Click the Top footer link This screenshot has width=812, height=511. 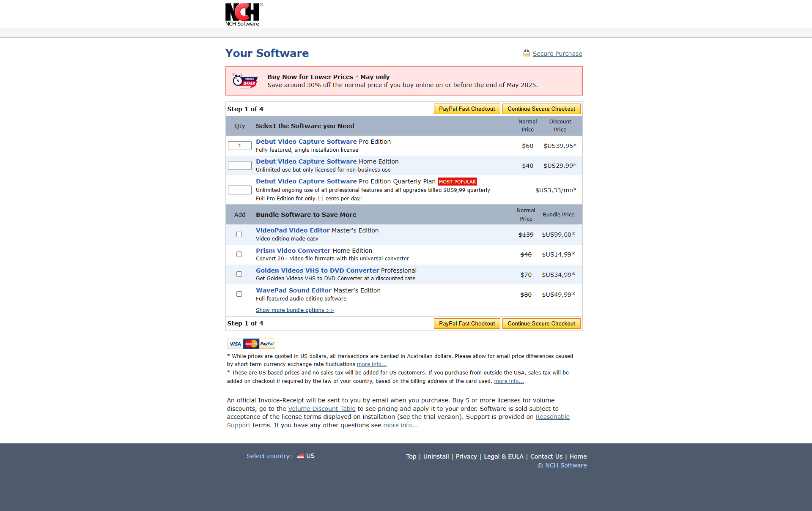click(x=411, y=456)
